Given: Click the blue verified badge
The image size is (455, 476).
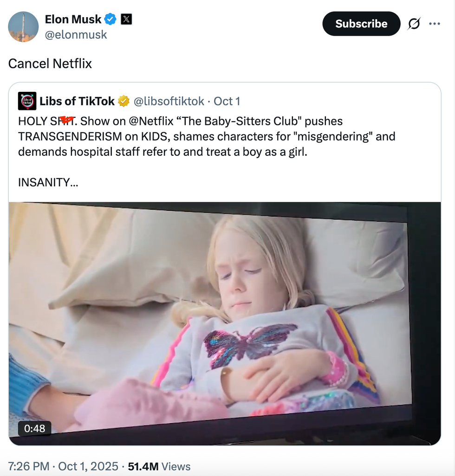Looking at the screenshot, I should pyautogui.click(x=110, y=19).
